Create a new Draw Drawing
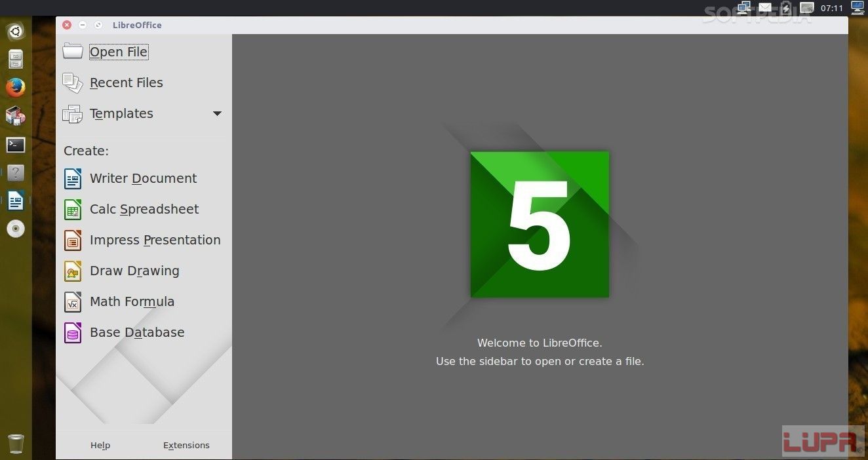 click(x=121, y=271)
